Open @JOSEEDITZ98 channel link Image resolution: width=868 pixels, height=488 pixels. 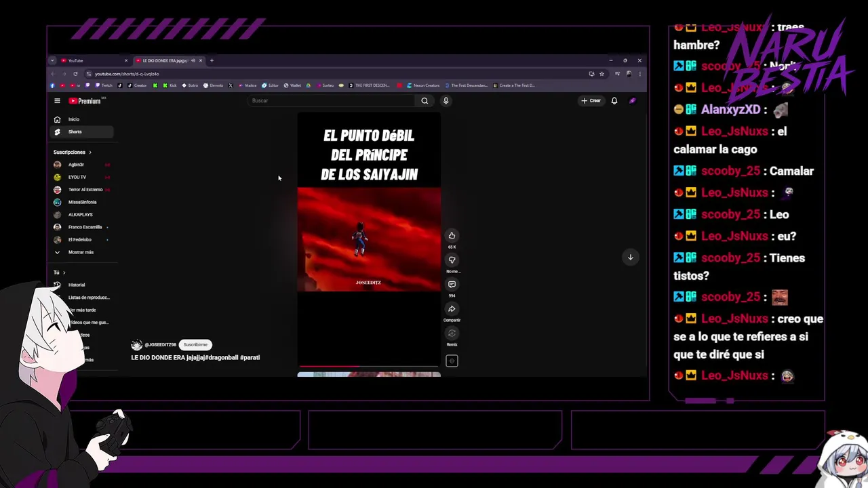160,345
